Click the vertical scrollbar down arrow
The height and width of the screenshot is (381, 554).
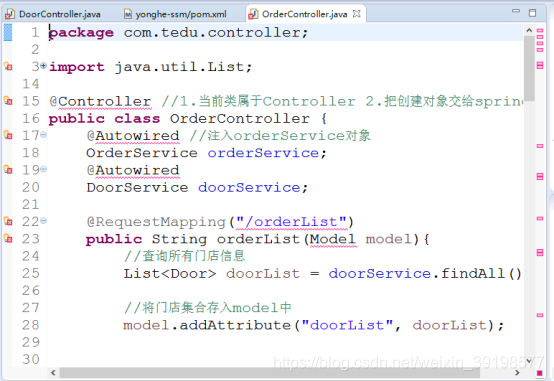coord(529,361)
